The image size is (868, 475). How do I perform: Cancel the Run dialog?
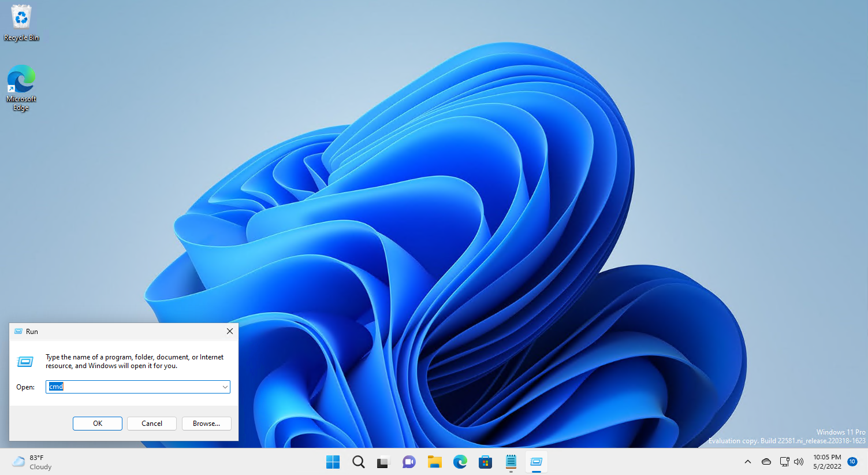point(151,423)
